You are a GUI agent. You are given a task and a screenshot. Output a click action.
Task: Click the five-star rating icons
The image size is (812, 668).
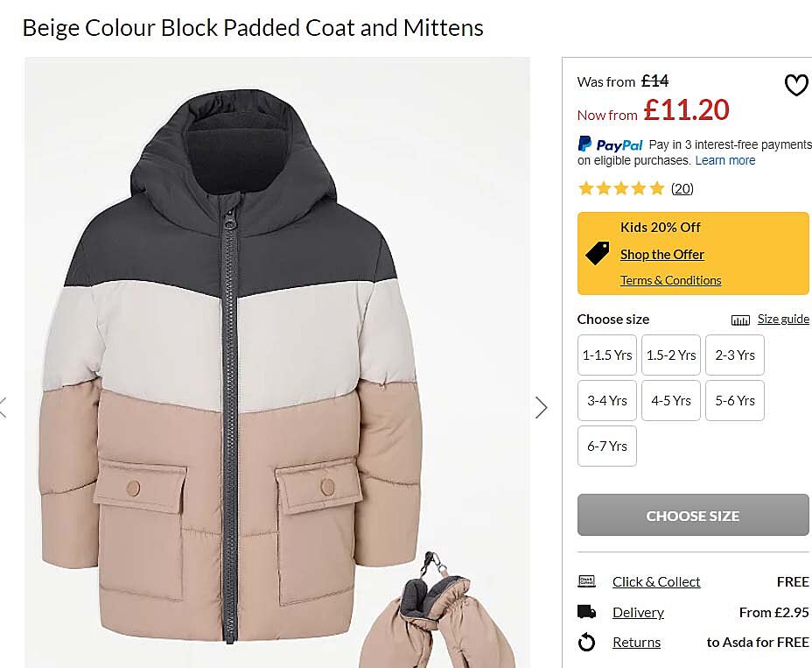621,188
